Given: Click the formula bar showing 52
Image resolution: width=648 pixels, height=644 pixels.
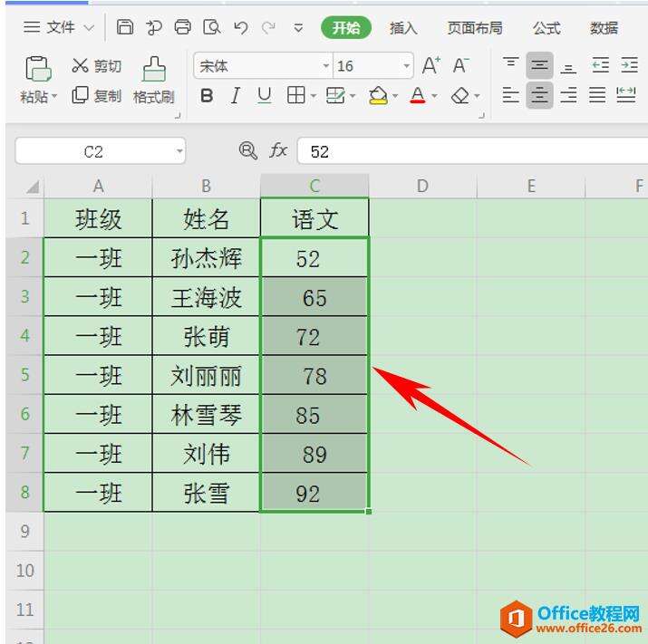Looking at the screenshot, I should coord(472,151).
